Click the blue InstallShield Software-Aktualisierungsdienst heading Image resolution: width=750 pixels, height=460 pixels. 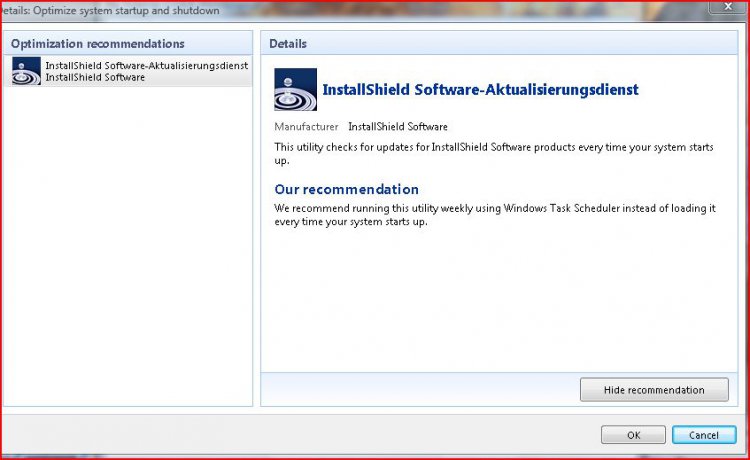[x=480, y=89]
